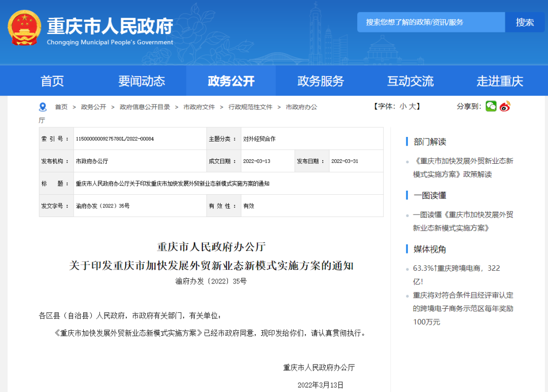Open the 一图读懂 implementation plan article

463,221
